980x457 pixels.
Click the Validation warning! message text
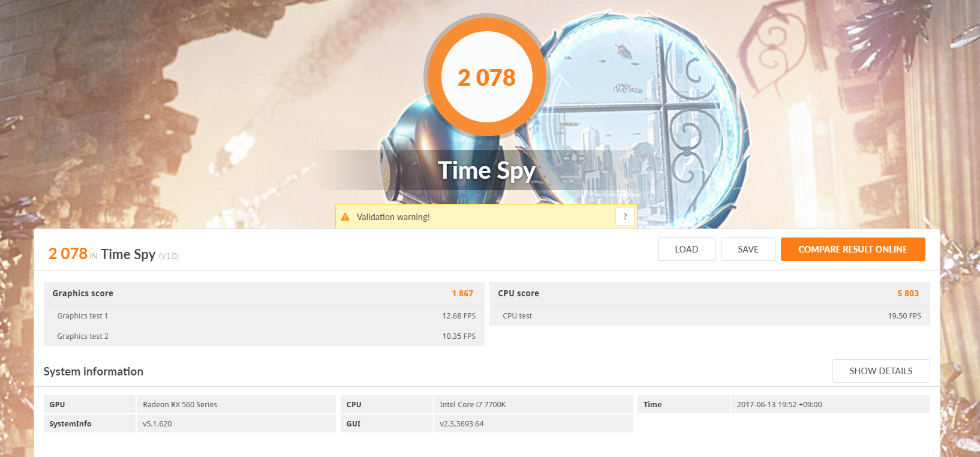click(393, 217)
